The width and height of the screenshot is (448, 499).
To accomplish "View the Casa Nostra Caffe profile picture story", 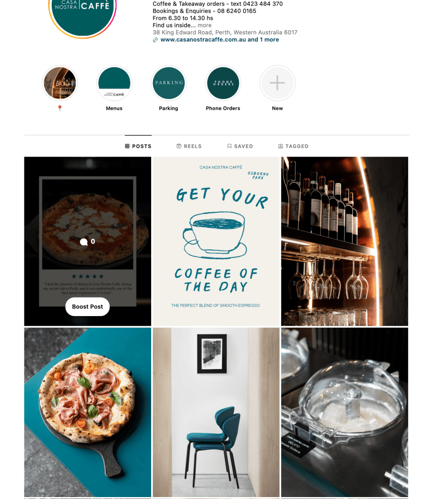I will pos(82,16).
